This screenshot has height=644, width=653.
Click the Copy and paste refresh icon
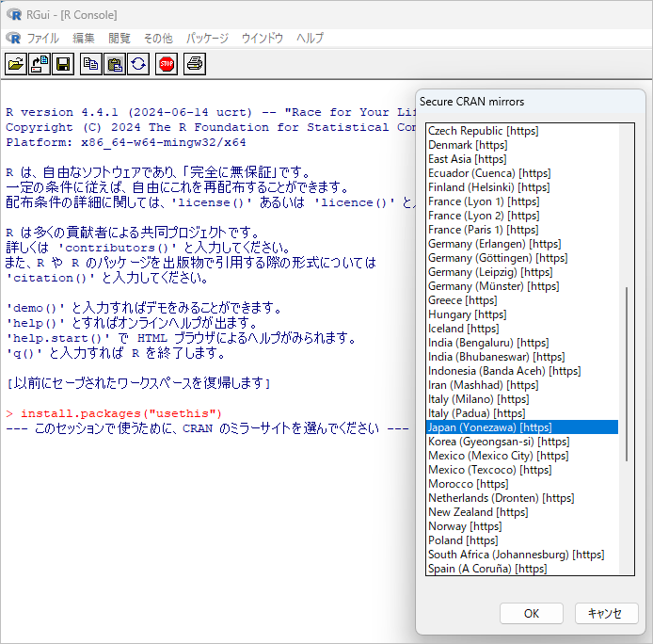[x=138, y=64]
